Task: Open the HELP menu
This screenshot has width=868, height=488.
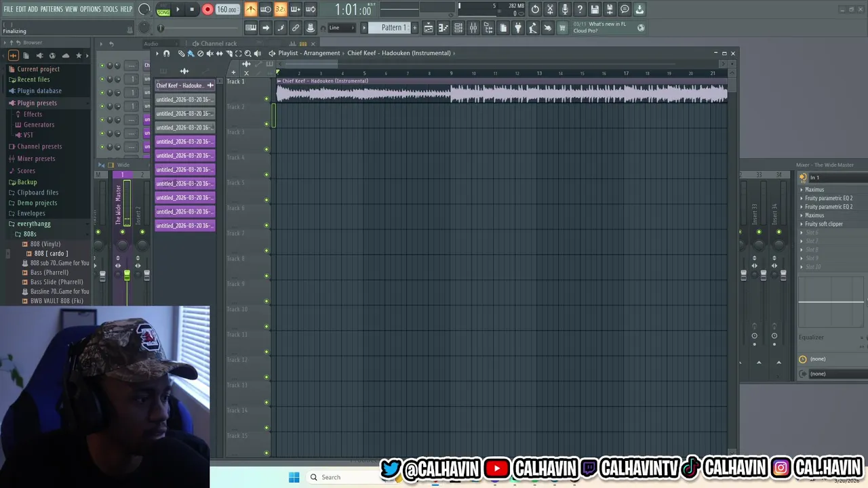Action: (x=126, y=9)
